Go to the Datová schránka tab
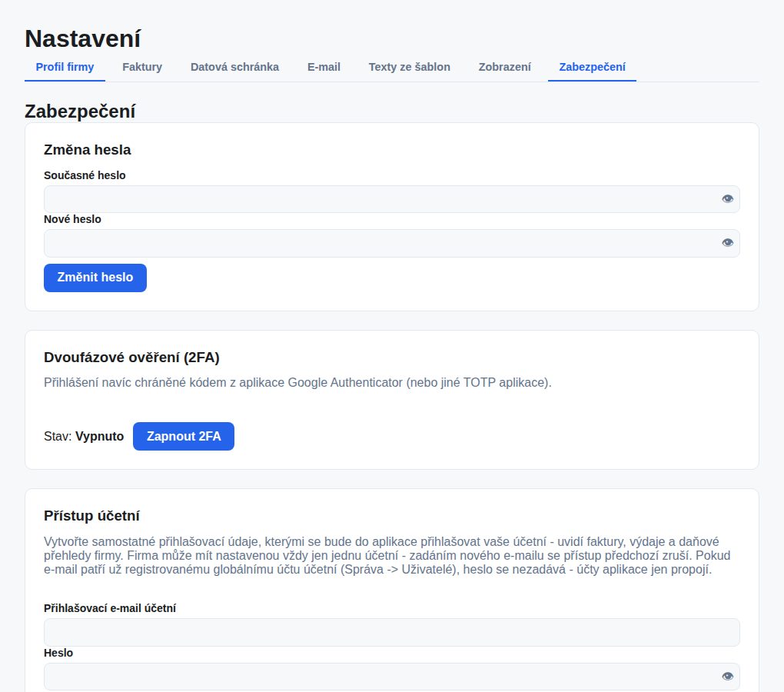 coord(234,67)
